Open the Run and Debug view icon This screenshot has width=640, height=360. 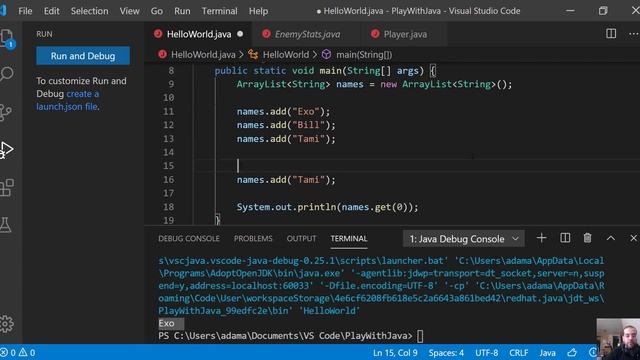(7, 150)
